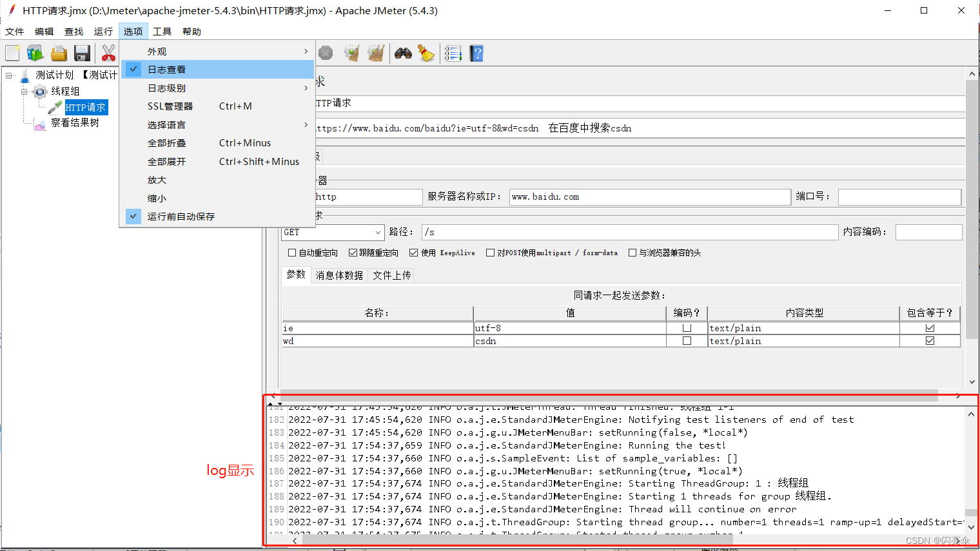Enable the 与浏览器兼容的头 checkbox
Viewport: 980px width, 551px height.
point(632,253)
